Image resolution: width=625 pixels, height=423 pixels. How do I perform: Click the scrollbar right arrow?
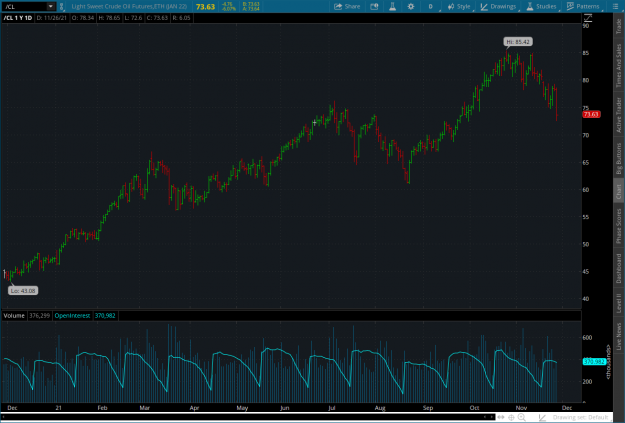point(492,417)
